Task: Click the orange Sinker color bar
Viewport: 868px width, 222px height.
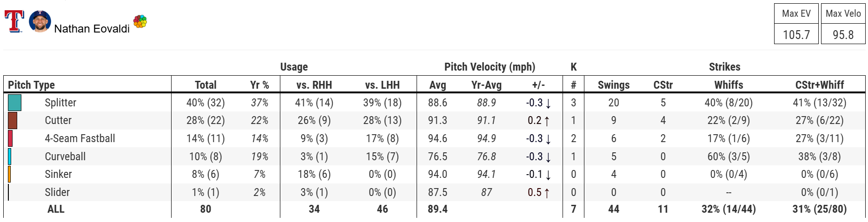Action: point(9,174)
